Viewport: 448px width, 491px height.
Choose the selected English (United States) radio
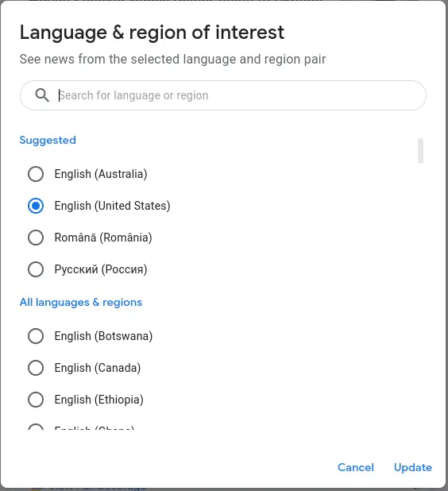[36, 206]
